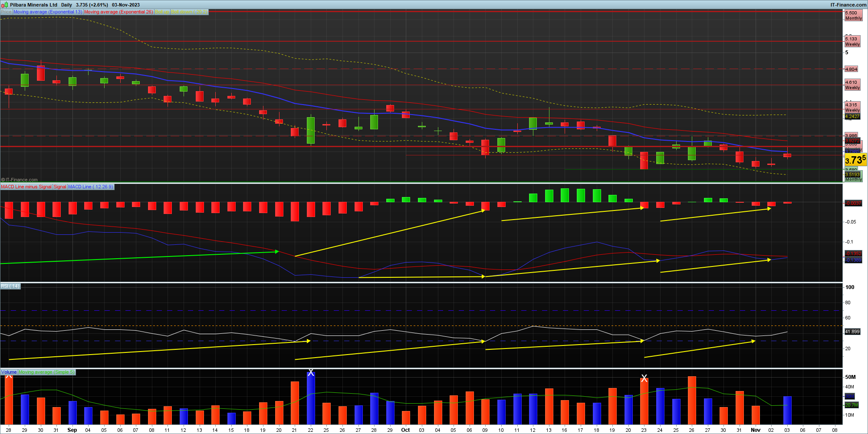Toggle the Price indicator label
The image size is (868, 434).
tap(6, 12)
